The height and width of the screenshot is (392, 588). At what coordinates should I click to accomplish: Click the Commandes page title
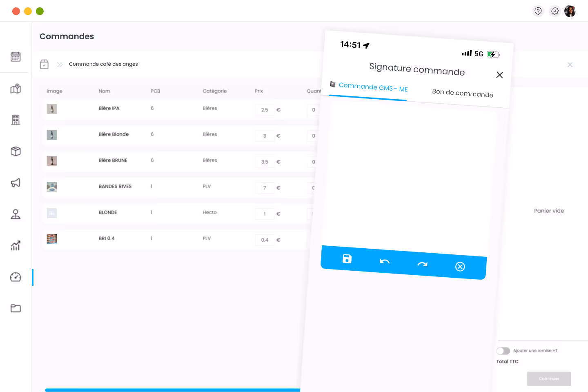point(67,36)
